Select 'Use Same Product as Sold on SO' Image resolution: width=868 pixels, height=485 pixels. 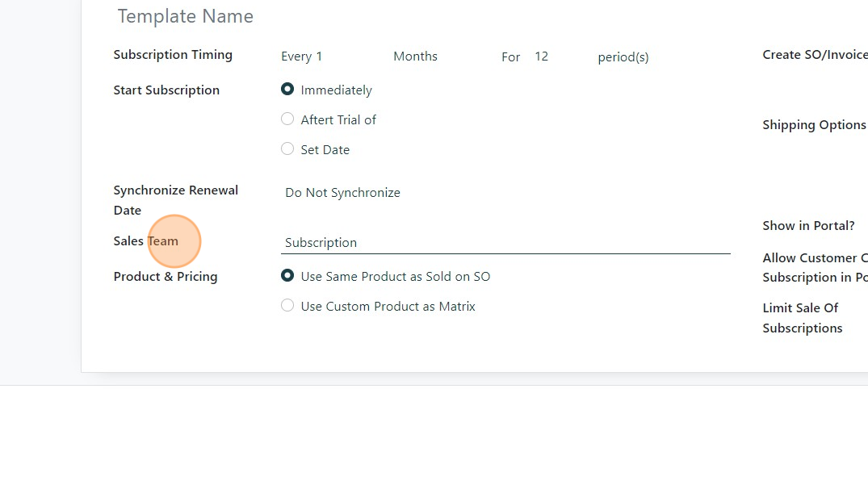[x=287, y=276]
